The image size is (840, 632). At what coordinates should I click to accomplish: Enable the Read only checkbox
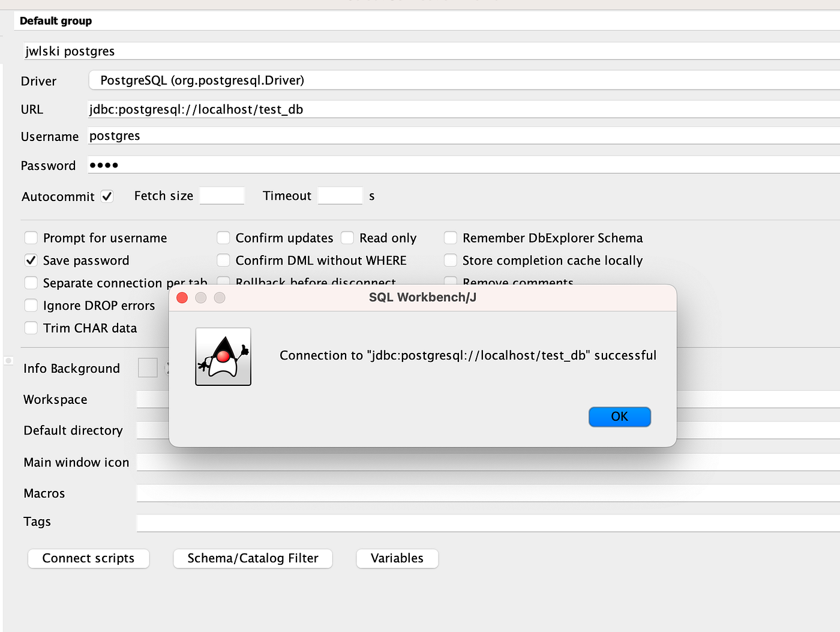pyautogui.click(x=347, y=238)
